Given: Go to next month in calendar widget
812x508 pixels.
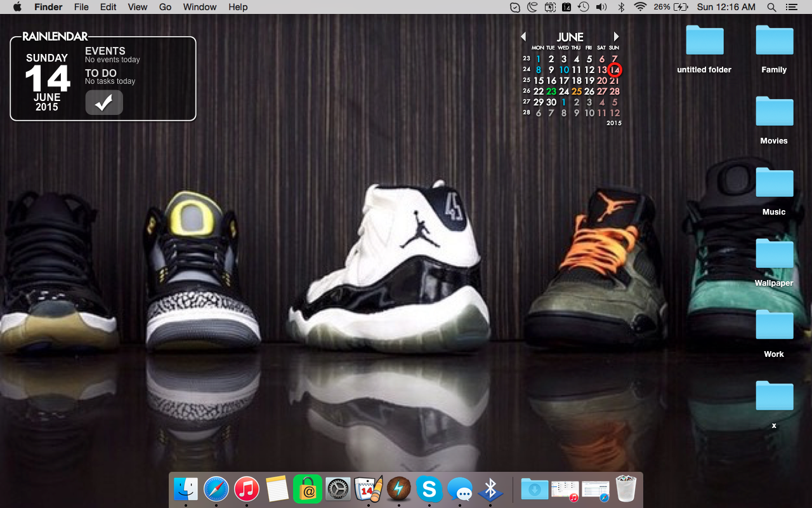Looking at the screenshot, I should click(x=616, y=37).
